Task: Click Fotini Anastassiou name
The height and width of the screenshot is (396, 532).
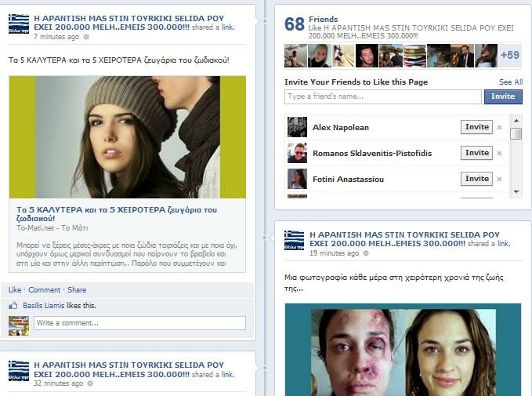Action: pyautogui.click(x=348, y=179)
